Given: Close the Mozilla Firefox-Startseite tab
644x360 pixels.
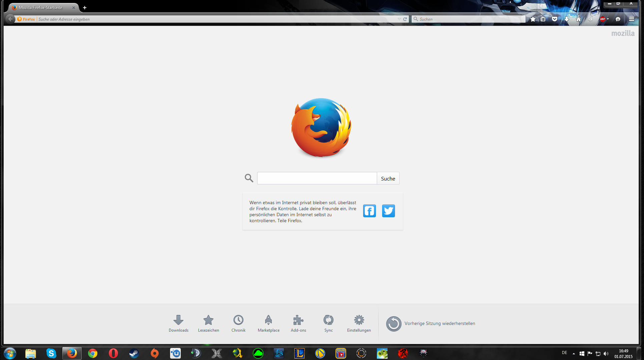Looking at the screenshot, I should click(x=74, y=8).
